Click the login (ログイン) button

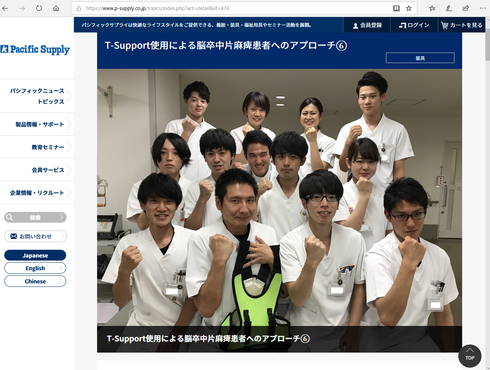pyautogui.click(x=414, y=25)
